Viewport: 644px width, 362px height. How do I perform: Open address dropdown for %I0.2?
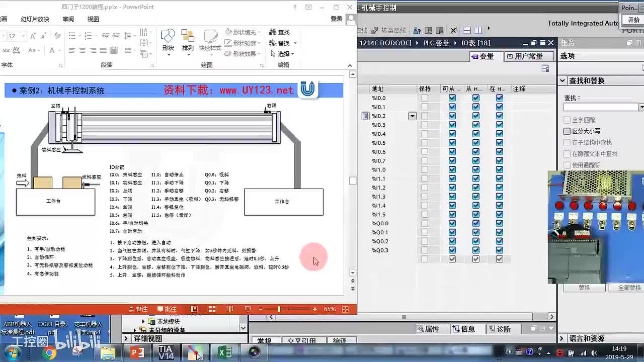tap(412, 116)
